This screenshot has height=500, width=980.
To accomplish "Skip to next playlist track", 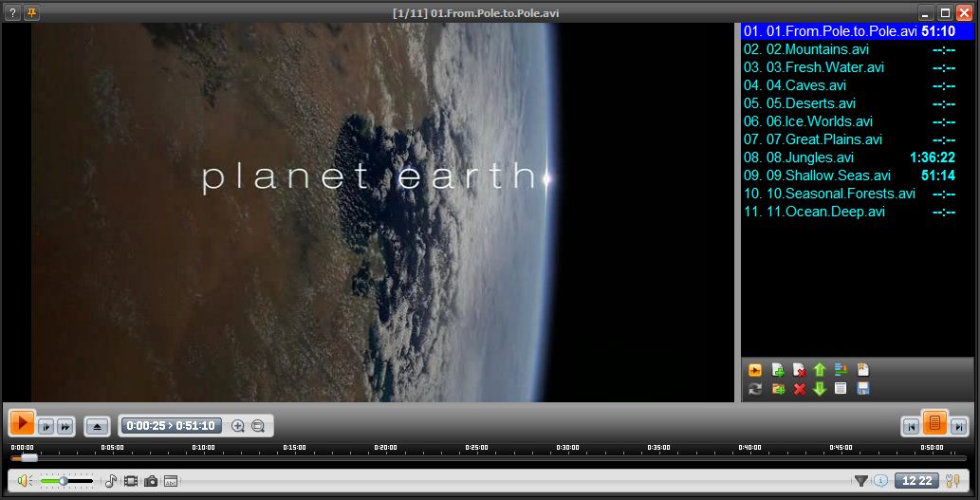I will click(x=958, y=427).
